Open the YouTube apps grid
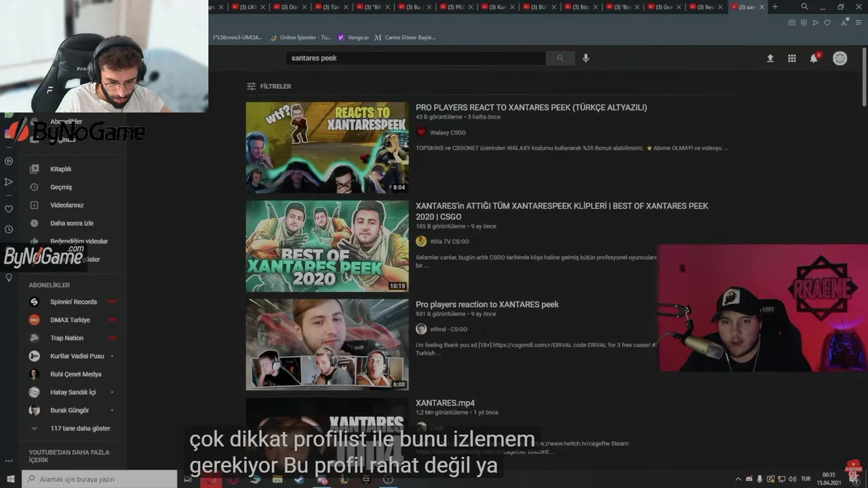868x488 pixels. 792,58
